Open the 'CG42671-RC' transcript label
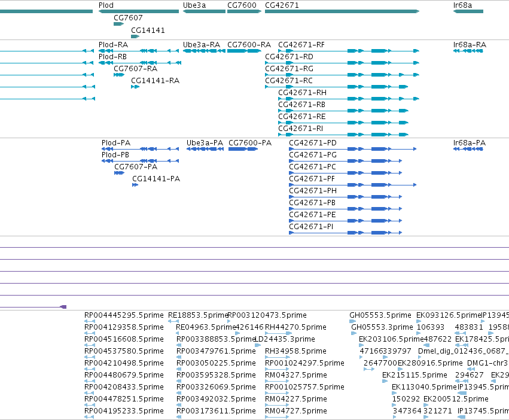 (x=288, y=81)
